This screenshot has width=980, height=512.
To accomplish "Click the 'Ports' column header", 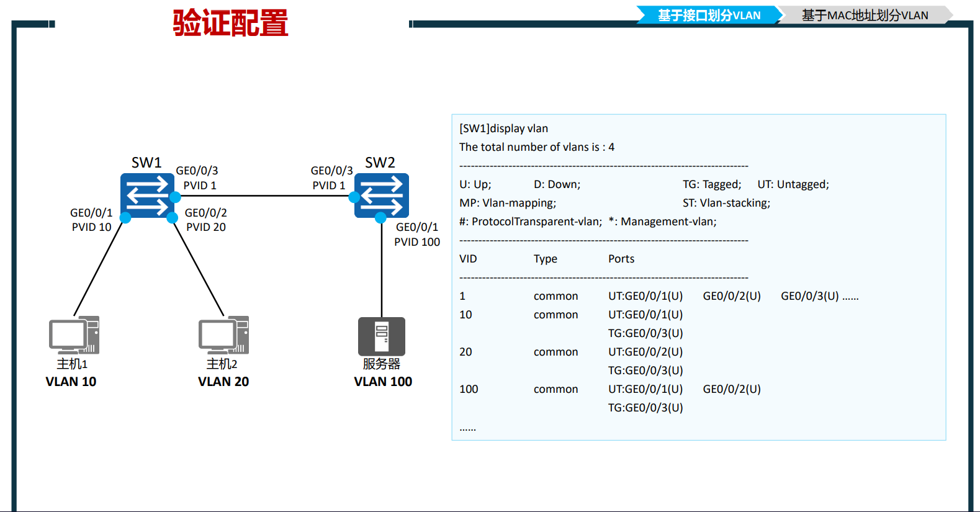I will point(621,259).
